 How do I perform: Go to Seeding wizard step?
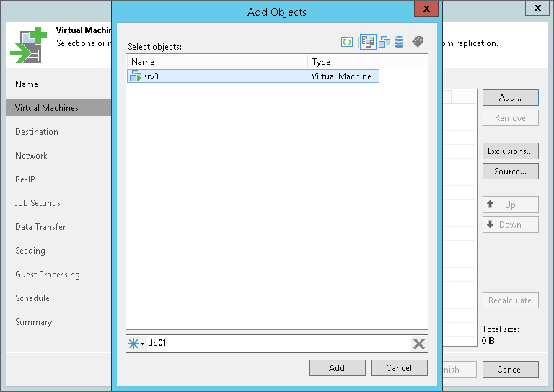point(30,251)
